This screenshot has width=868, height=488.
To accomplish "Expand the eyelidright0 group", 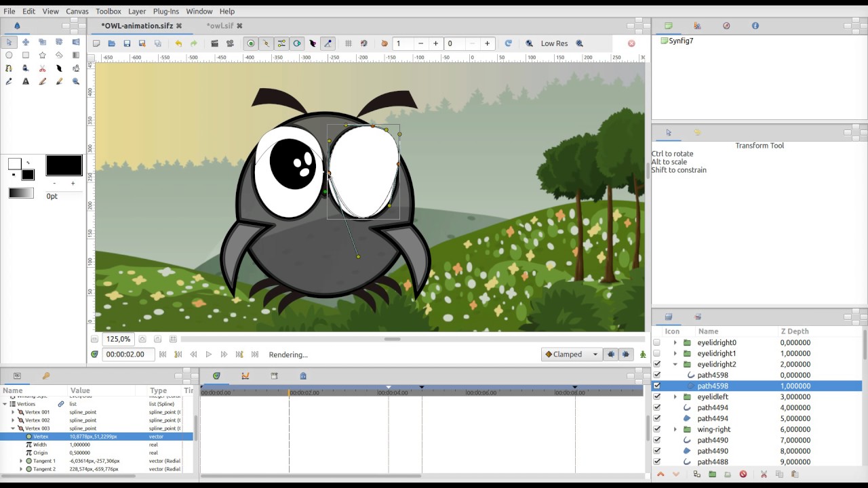I will pos(675,342).
